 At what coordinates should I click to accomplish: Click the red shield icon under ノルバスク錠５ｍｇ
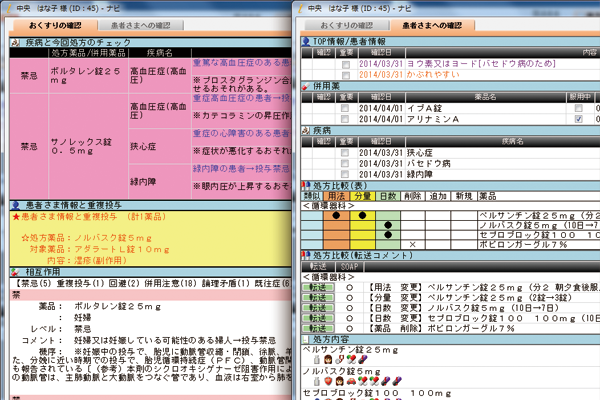tap(328, 381)
